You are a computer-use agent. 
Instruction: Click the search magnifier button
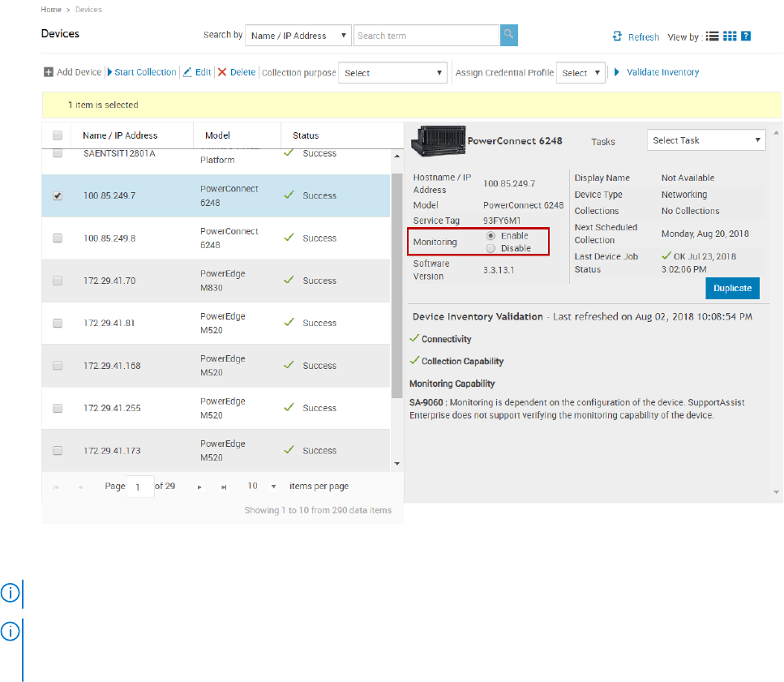coord(509,35)
